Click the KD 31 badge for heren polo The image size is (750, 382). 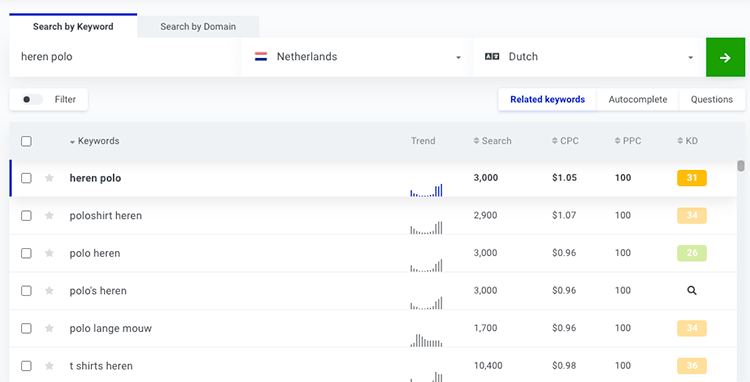[x=692, y=178]
